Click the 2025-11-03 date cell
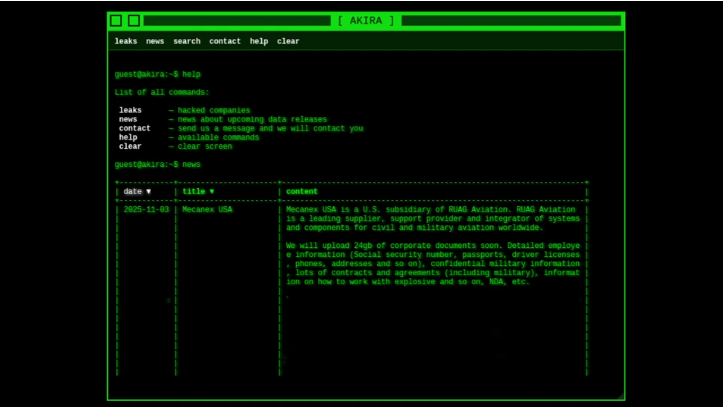723x407 pixels. tap(146, 210)
